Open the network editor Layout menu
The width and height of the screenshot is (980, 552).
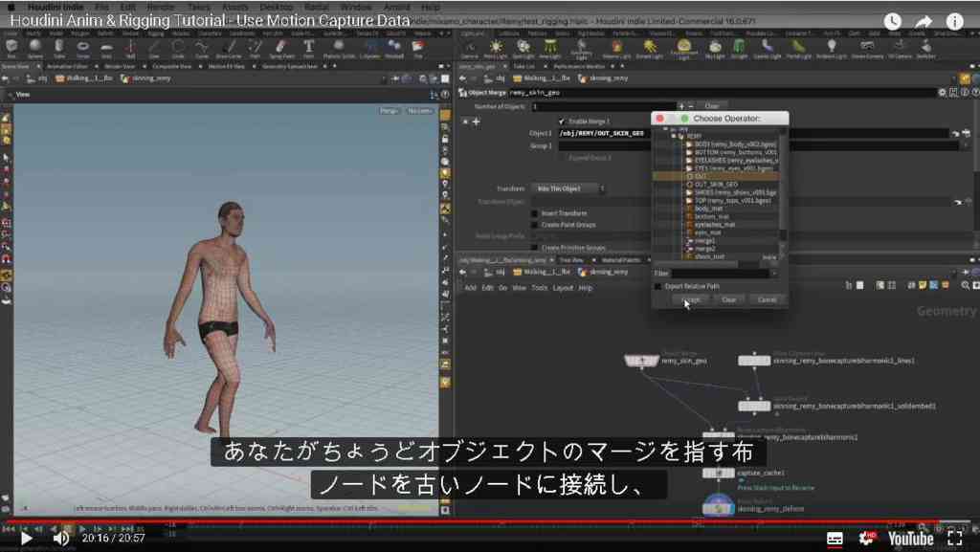[x=563, y=288]
